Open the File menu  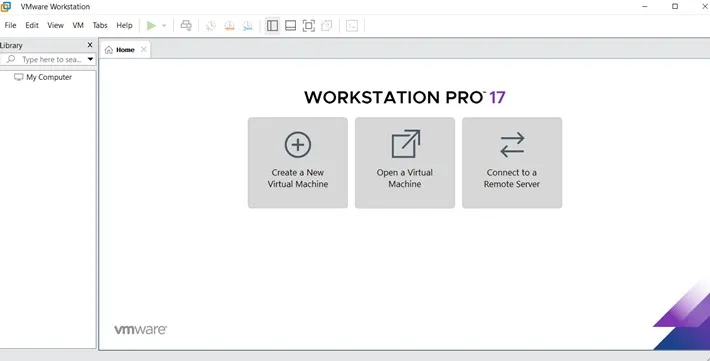pos(10,25)
